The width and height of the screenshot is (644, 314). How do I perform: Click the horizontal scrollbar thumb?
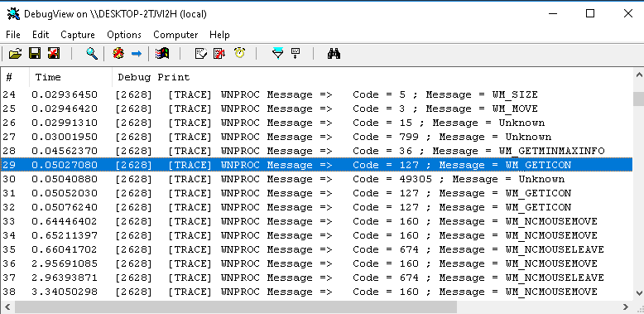tap(236, 307)
